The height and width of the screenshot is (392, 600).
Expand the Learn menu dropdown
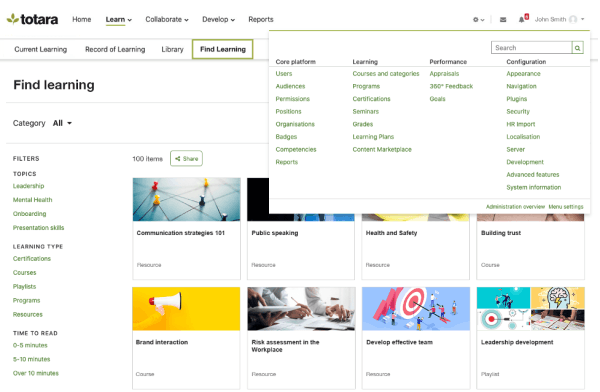119,20
